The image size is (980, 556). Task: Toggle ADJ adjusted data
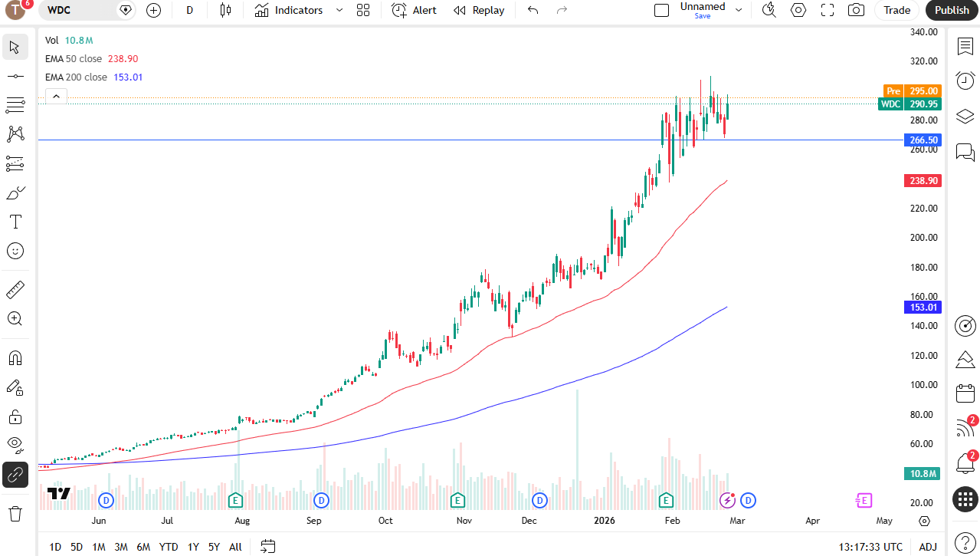pyautogui.click(x=928, y=547)
